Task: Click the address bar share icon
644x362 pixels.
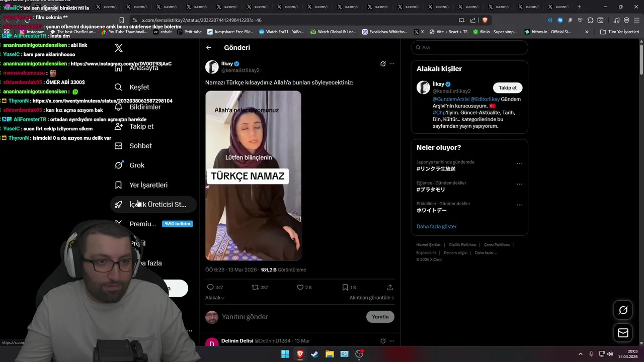Action: (473, 20)
